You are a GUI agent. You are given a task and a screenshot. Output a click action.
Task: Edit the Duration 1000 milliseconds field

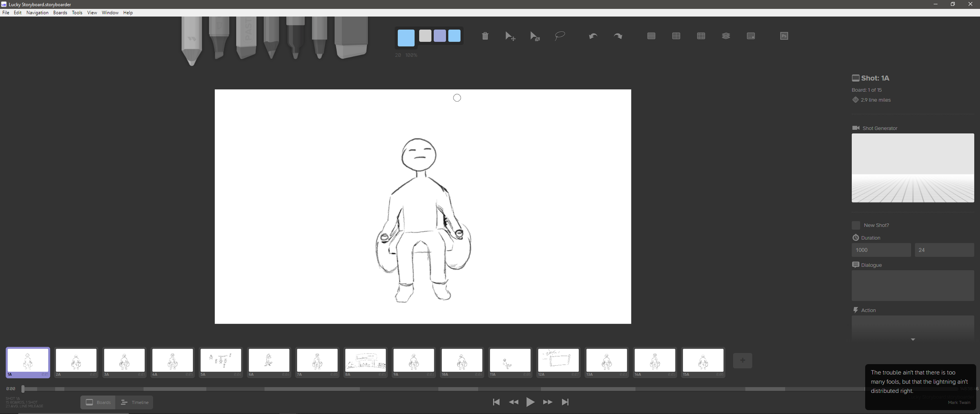tap(881, 250)
